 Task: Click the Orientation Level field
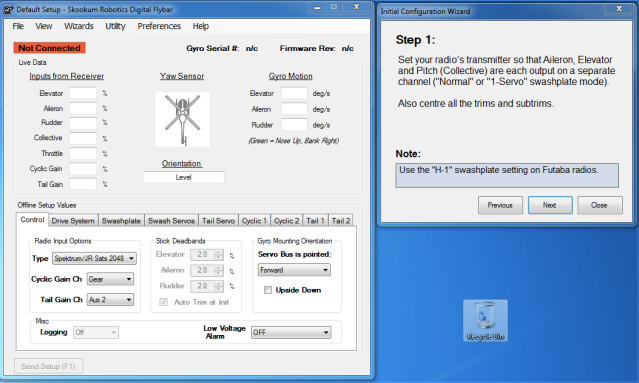(184, 177)
